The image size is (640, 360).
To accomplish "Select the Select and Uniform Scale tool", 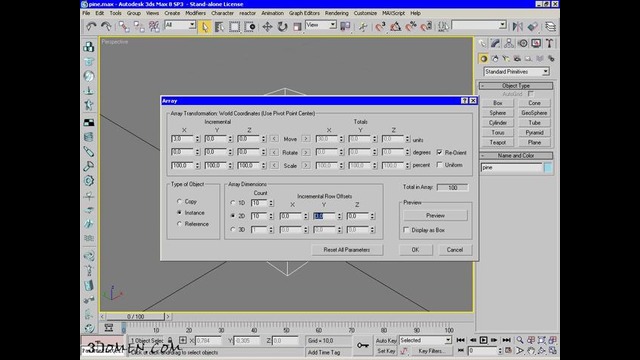I will click(297, 27).
